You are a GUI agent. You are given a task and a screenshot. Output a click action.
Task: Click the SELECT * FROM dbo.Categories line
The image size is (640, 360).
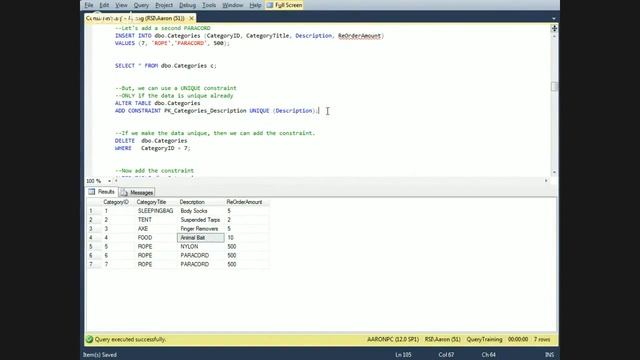pos(166,66)
